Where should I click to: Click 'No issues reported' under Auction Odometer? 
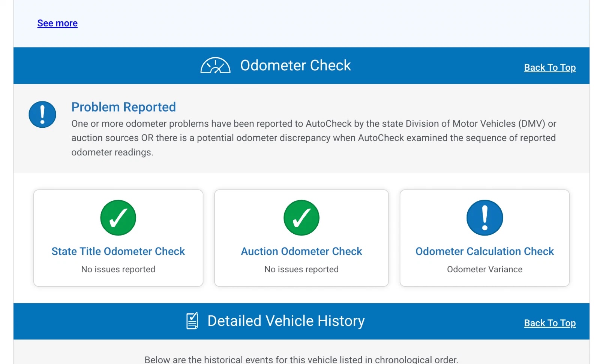point(301,269)
